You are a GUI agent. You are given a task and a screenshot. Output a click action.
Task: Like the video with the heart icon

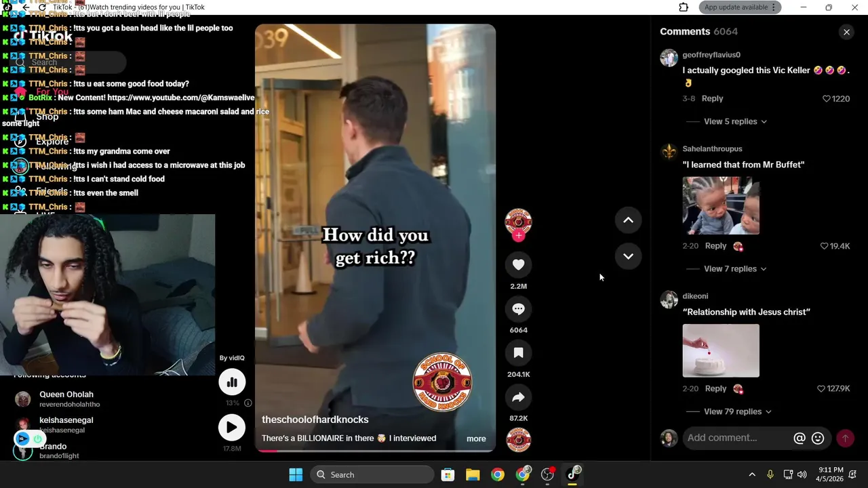pos(518,265)
